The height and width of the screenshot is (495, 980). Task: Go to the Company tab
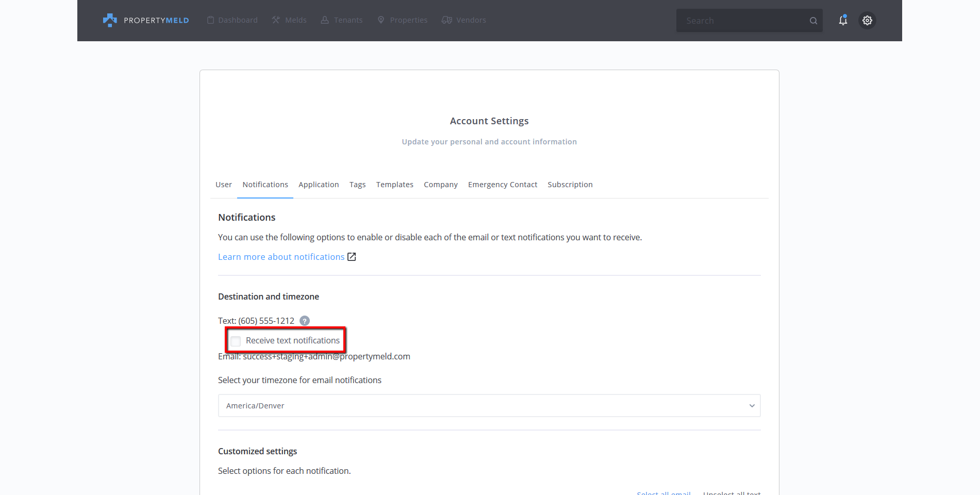(441, 185)
